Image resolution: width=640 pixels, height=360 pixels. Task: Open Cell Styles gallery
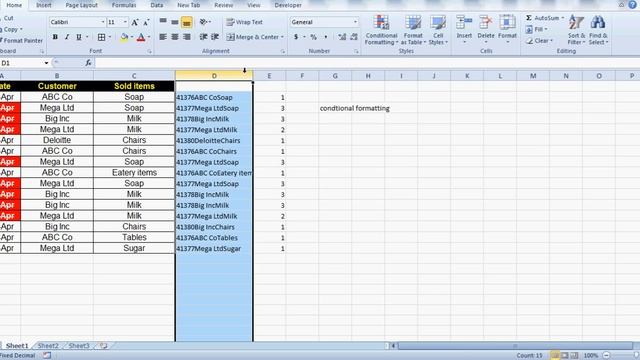(x=438, y=30)
